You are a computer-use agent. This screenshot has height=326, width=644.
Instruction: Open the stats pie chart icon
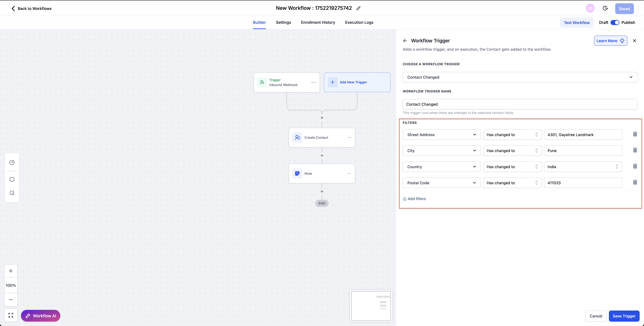pyautogui.click(x=12, y=162)
